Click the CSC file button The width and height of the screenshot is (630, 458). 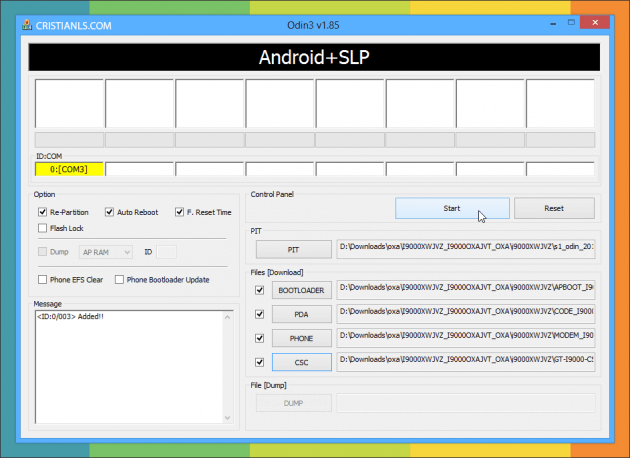301,362
